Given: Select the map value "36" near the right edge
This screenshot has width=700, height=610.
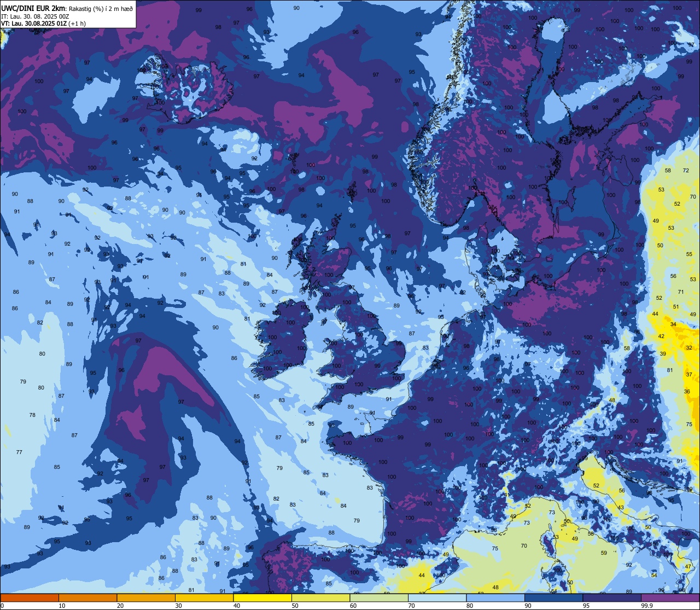Looking at the screenshot, I should tap(687, 391).
